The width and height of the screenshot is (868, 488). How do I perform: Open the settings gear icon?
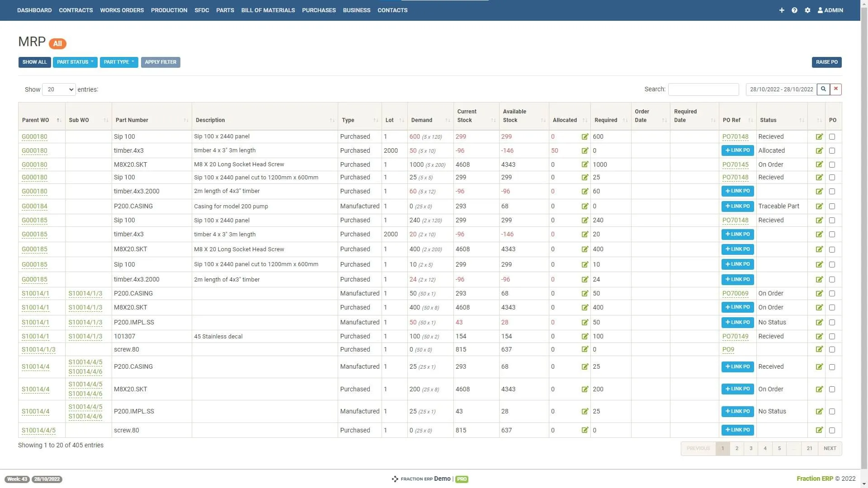(x=807, y=10)
